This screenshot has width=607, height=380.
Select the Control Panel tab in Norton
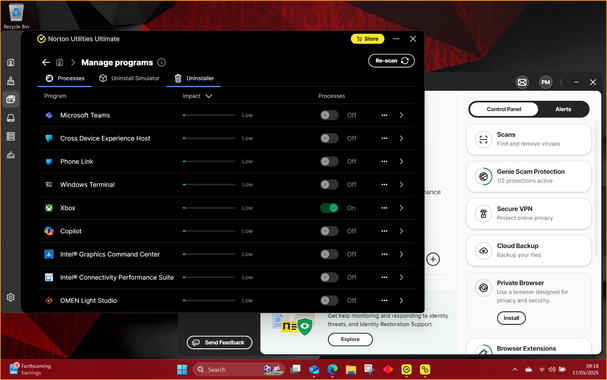[x=504, y=110]
